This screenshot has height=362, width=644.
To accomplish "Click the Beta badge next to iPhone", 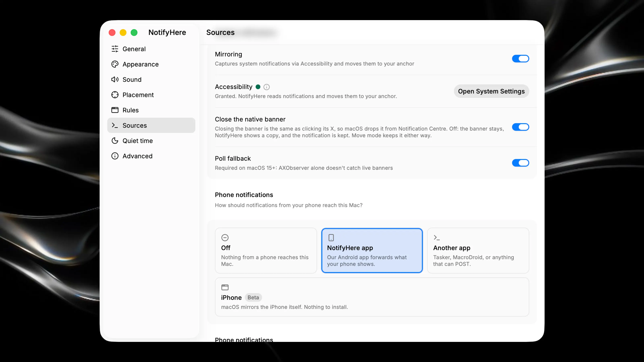I will 253,297.
